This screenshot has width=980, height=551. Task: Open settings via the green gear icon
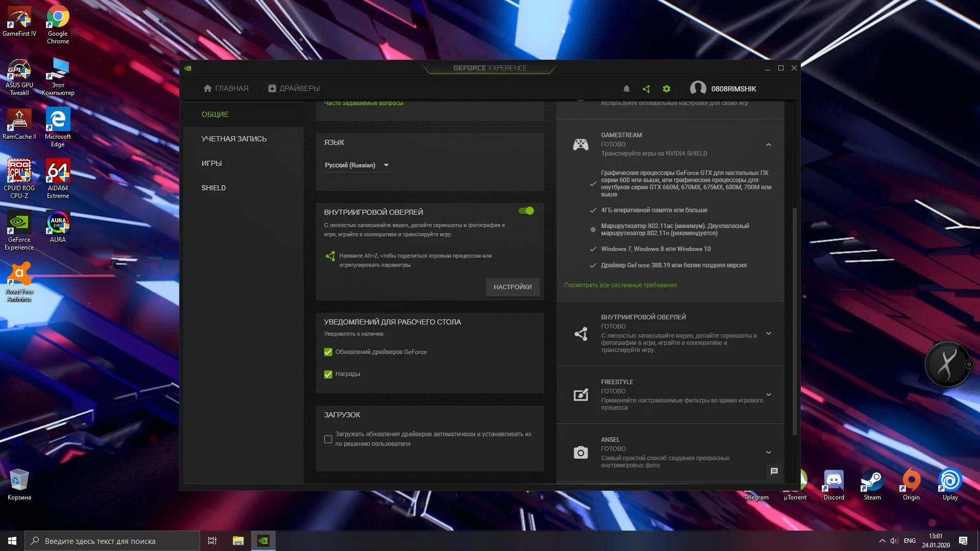666,89
